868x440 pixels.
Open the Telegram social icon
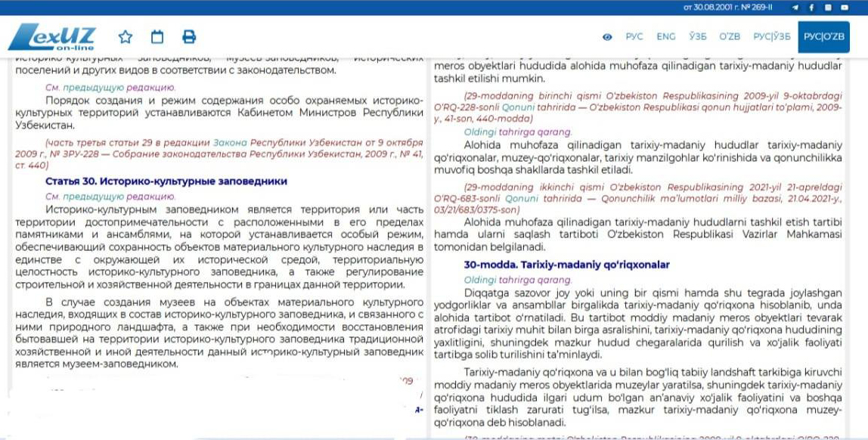(x=795, y=8)
